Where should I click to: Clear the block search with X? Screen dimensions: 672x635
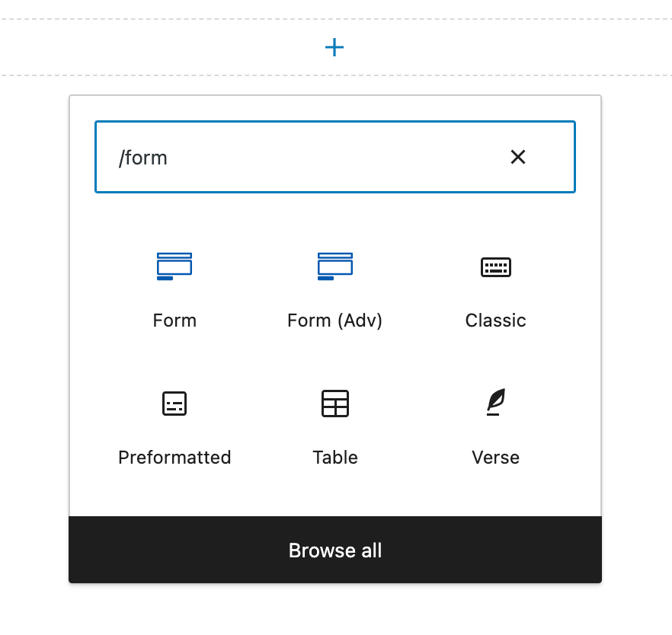click(x=518, y=157)
